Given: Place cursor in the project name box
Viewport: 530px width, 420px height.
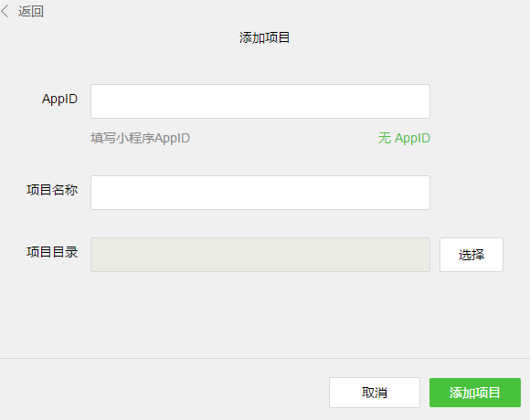Looking at the screenshot, I should pos(260,193).
